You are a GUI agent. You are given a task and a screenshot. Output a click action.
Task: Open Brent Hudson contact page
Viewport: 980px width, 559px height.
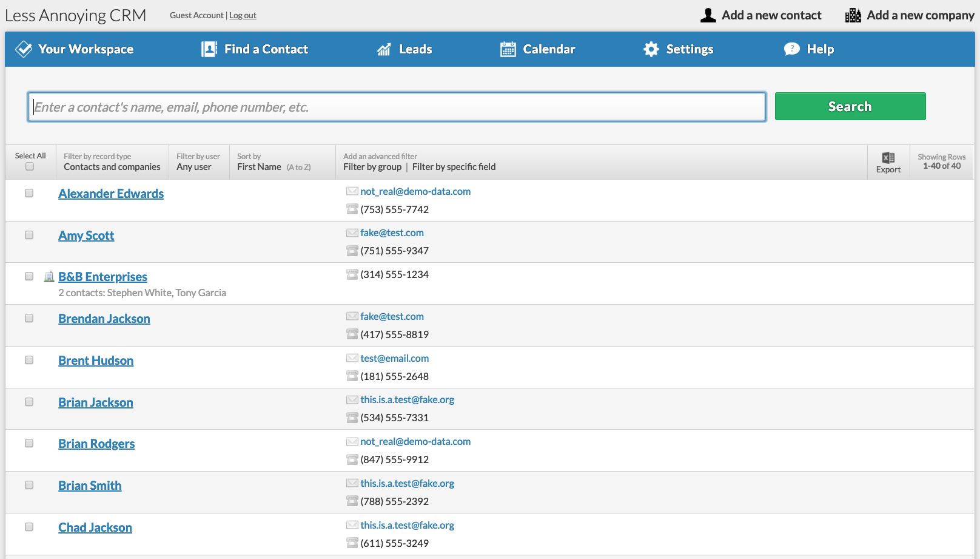point(96,361)
